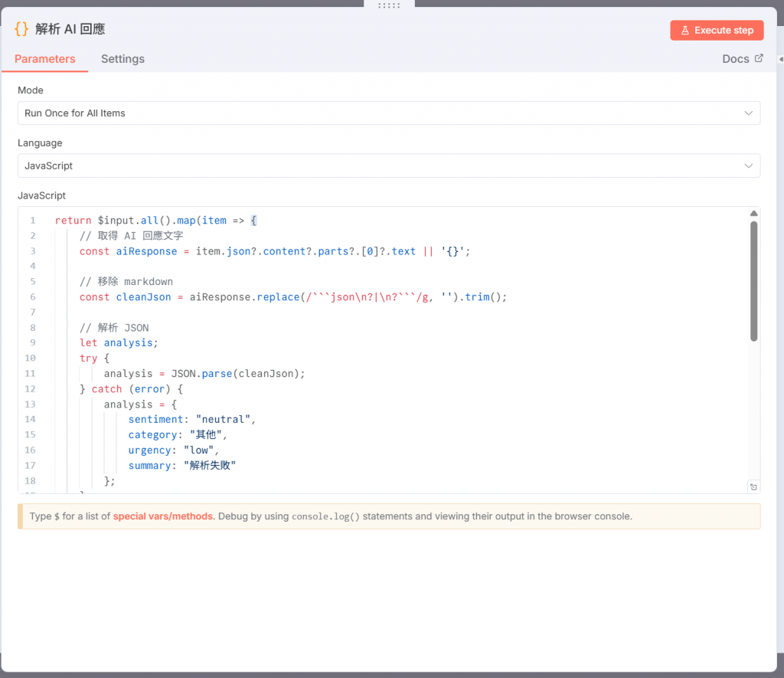Click the comment 取得 AI 回應文字
The image size is (784, 678).
132,236
